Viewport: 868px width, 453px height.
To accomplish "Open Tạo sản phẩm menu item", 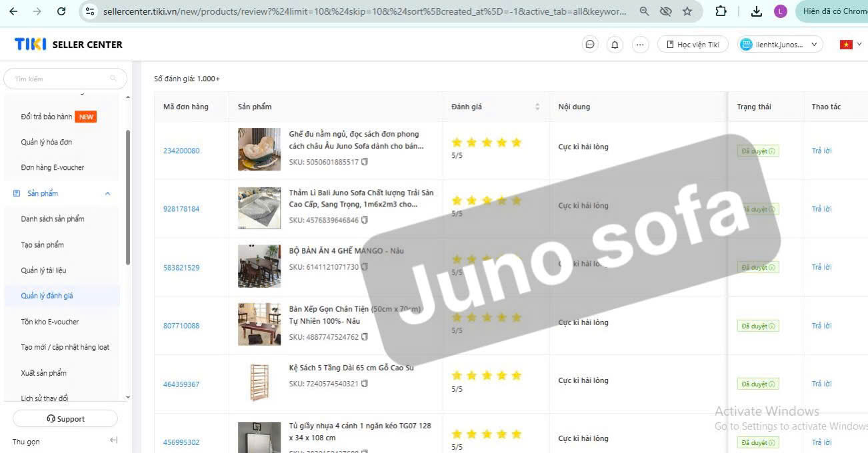I will (x=43, y=244).
